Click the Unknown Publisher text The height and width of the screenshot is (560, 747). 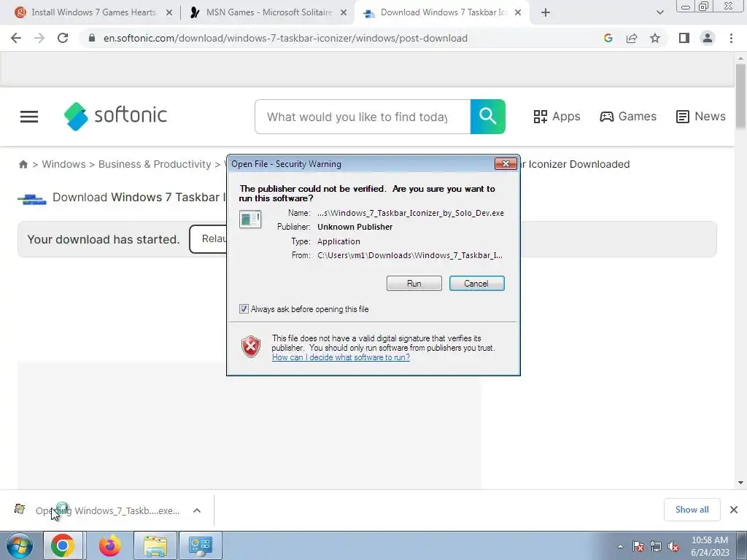click(x=355, y=227)
